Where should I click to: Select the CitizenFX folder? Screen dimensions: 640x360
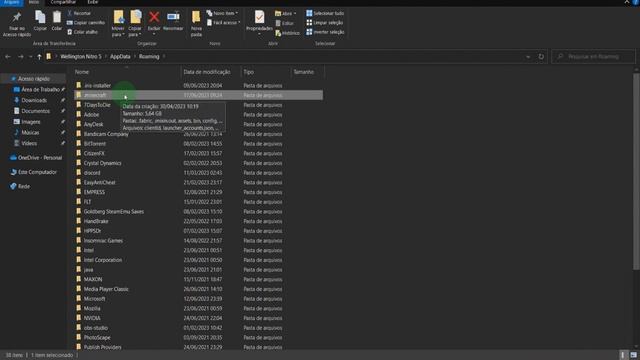[94, 153]
